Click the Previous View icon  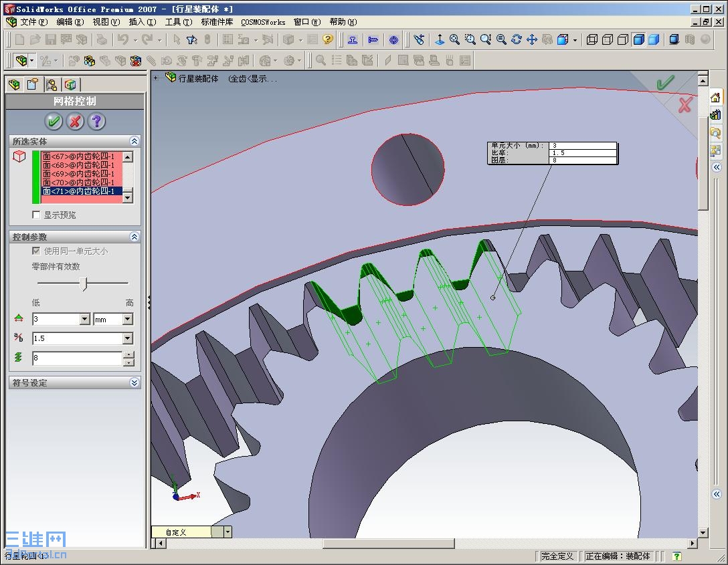420,40
